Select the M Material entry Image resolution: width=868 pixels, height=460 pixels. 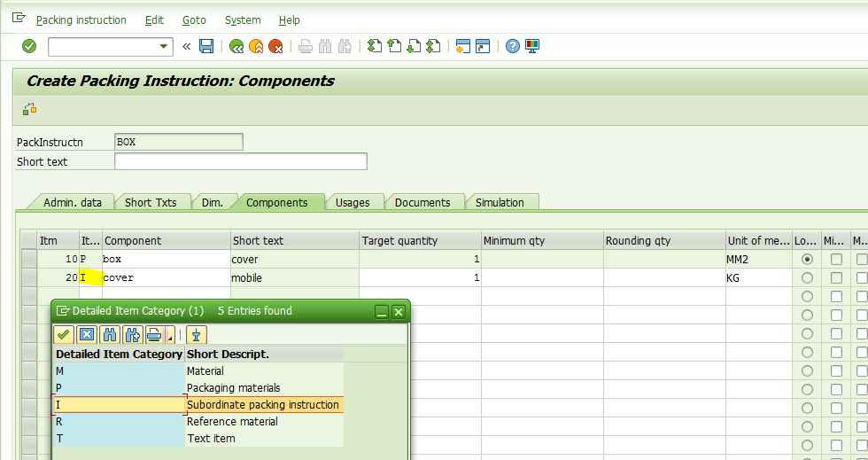[x=198, y=371]
